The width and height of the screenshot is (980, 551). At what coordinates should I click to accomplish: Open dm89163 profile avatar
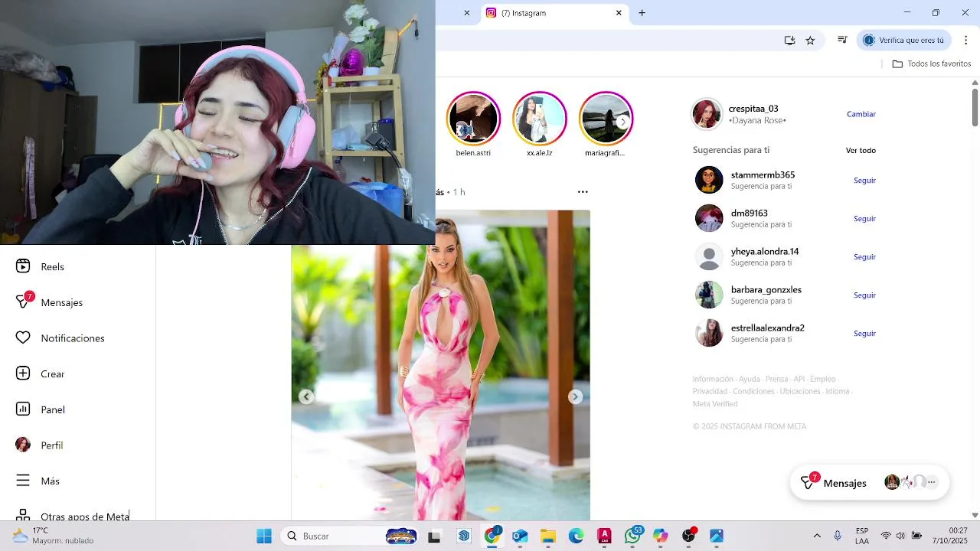click(709, 218)
